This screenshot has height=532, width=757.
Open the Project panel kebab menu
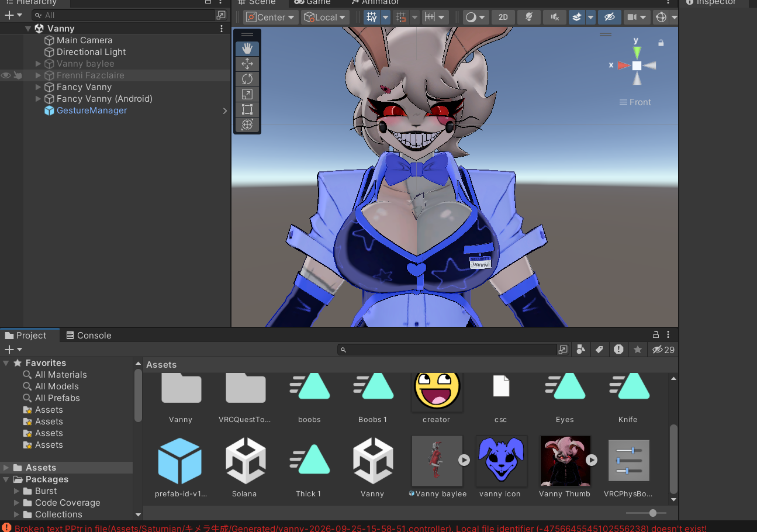pos(668,335)
